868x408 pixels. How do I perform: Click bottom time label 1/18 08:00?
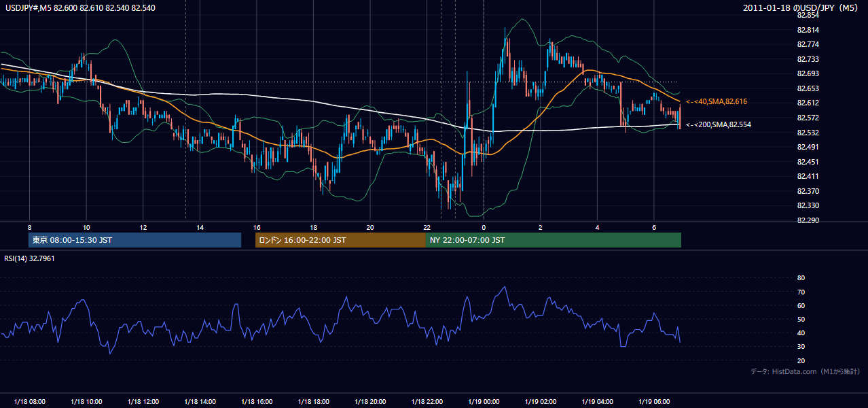click(x=29, y=402)
